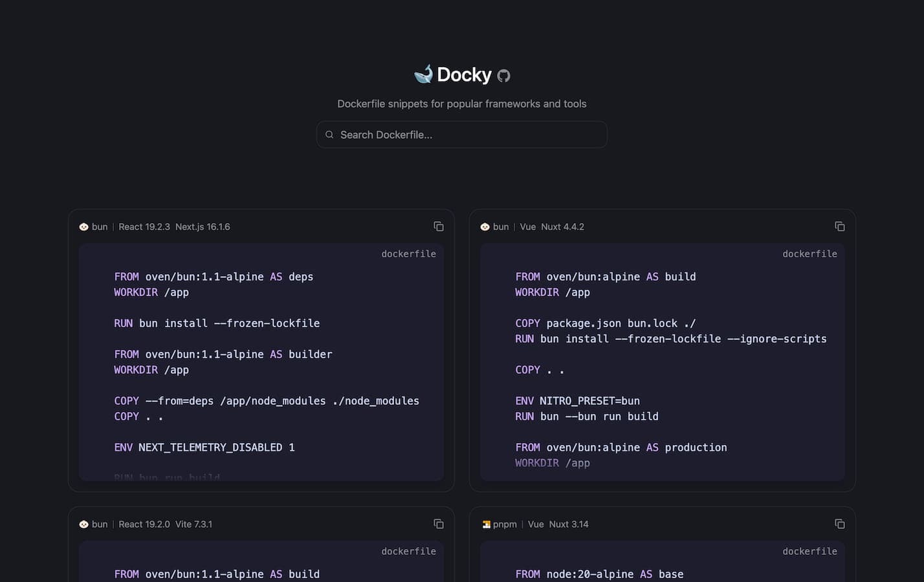The height and width of the screenshot is (582, 924).
Task: Click the 'Next.js 16.1.6' label
Action: [203, 227]
